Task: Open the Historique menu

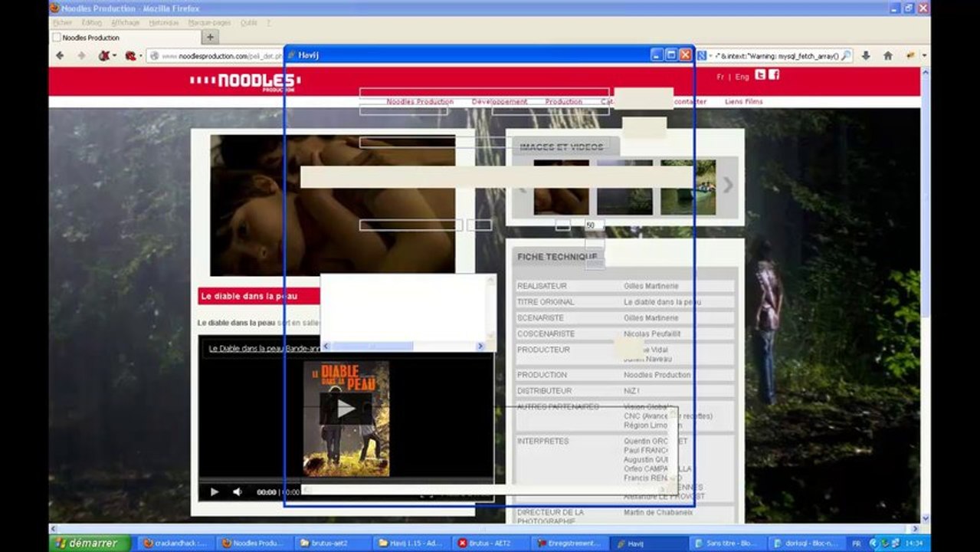Action: tap(164, 23)
